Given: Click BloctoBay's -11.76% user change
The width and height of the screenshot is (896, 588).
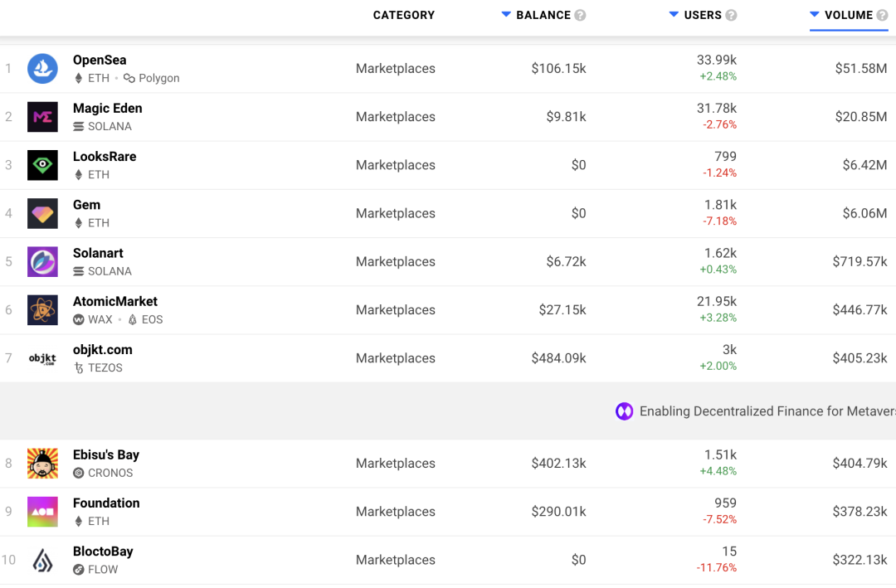Looking at the screenshot, I should (717, 568).
